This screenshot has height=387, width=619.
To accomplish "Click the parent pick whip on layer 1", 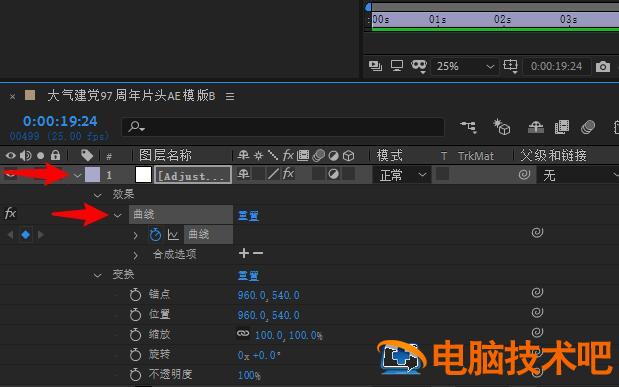I will click(524, 174).
